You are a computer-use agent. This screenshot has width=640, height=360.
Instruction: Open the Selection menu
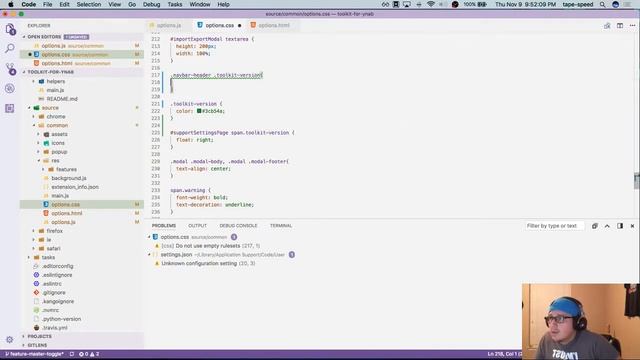coord(89,4)
